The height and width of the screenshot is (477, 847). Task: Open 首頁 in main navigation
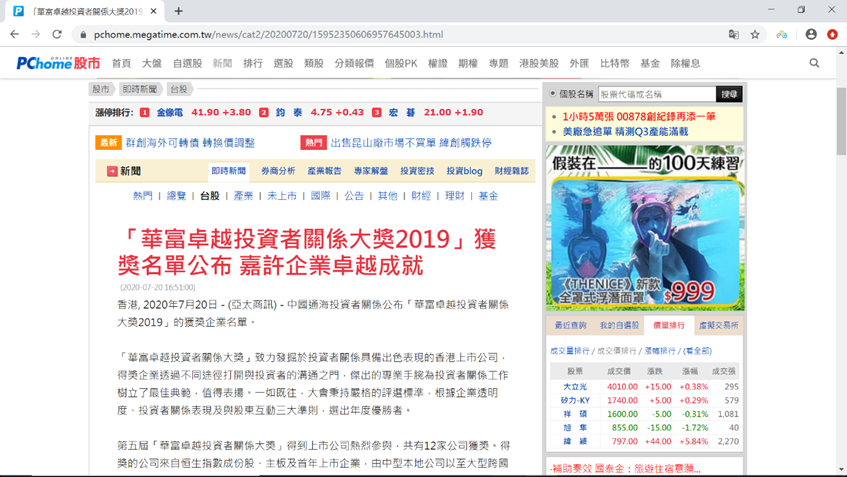tap(122, 63)
